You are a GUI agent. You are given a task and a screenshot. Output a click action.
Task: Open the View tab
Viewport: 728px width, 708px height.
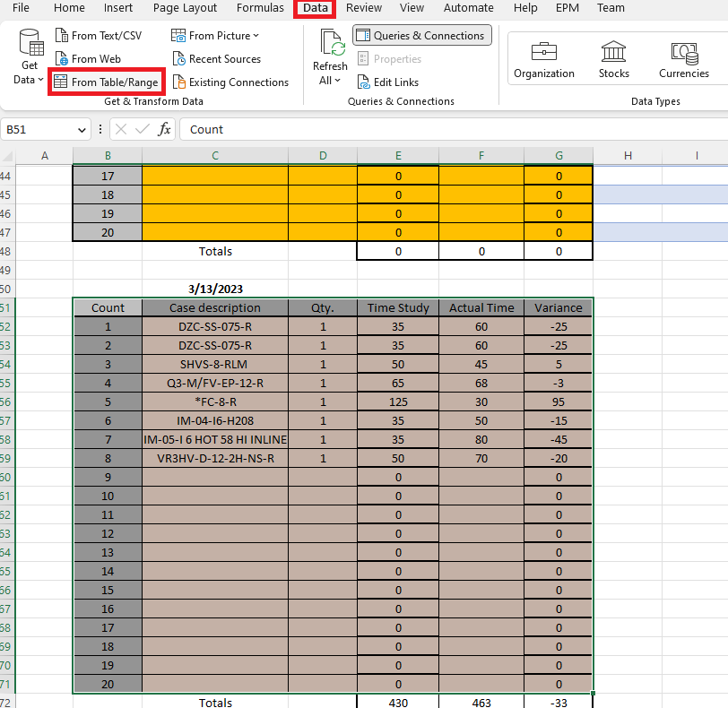(x=412, y=8)
